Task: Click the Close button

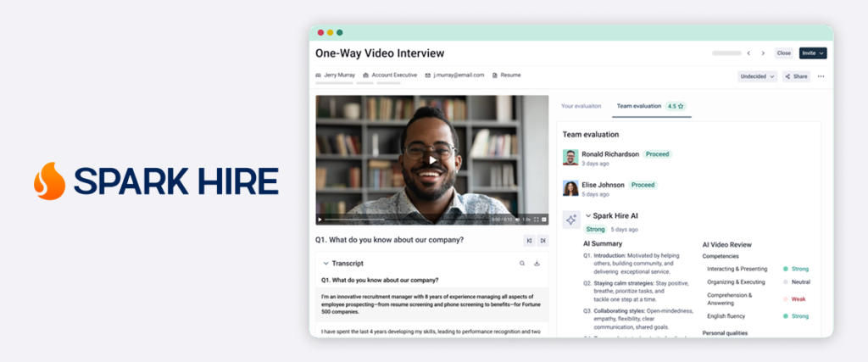Action: point(784,53)
